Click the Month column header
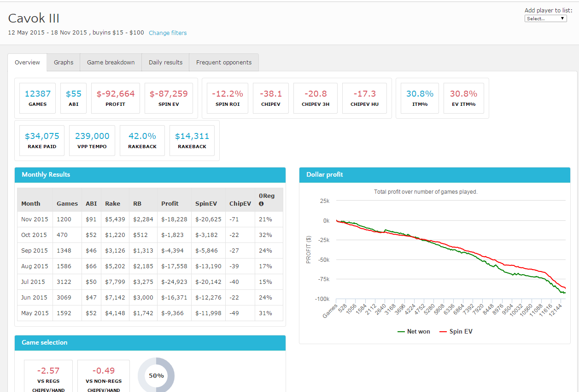579x392 pixels. coord(31,204)
